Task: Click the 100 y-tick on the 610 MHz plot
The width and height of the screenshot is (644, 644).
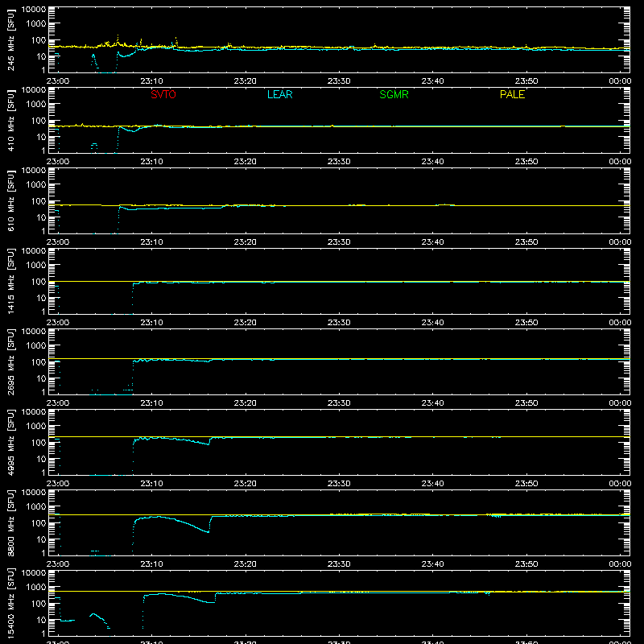Action: [39, 201]
